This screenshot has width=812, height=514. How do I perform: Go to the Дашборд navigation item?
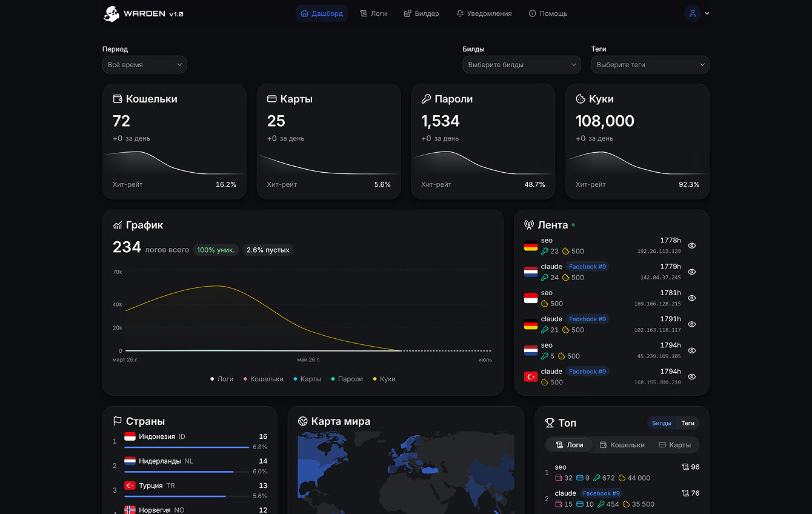pyautogui.click(x=322, y=13)
